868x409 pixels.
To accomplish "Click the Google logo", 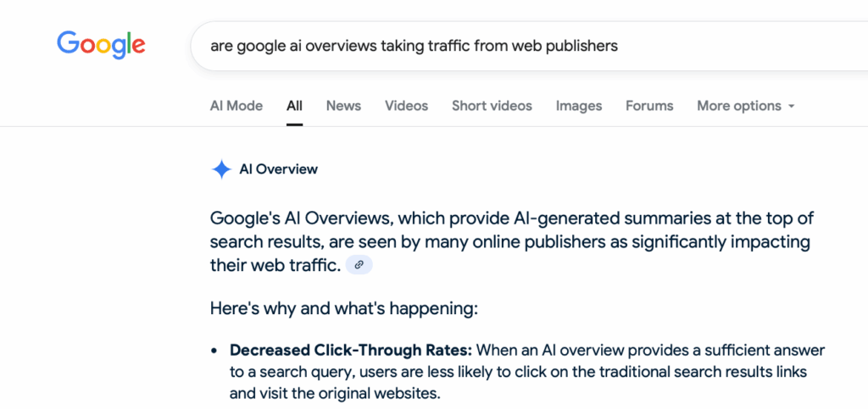I will (x=101, y=45).
